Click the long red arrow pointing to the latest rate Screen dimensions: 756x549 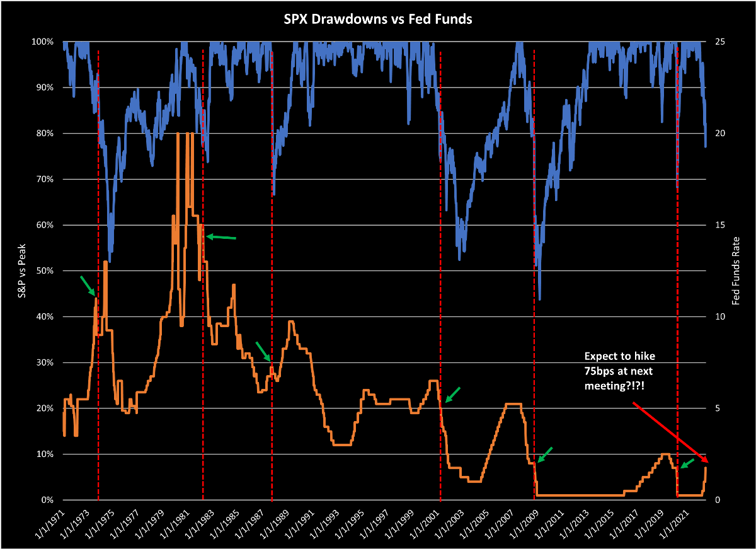[670, 432]
